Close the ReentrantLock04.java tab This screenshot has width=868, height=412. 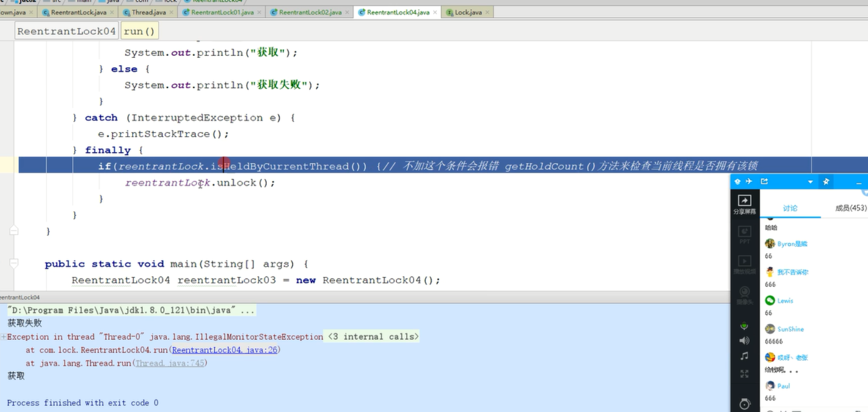point(435,12)
